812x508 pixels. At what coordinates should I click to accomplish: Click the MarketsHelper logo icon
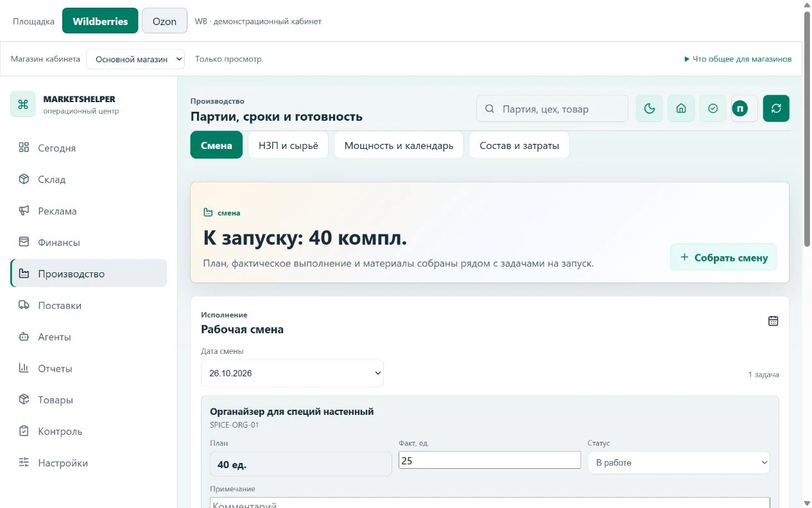click(x=23, y=104)
